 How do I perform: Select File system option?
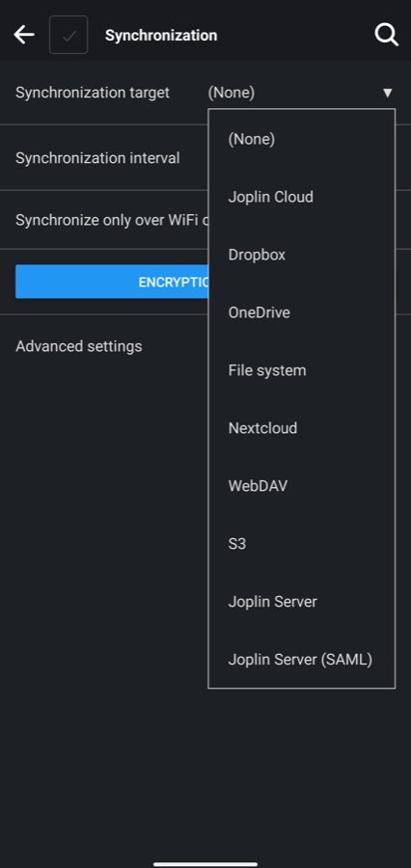(301, 369)
